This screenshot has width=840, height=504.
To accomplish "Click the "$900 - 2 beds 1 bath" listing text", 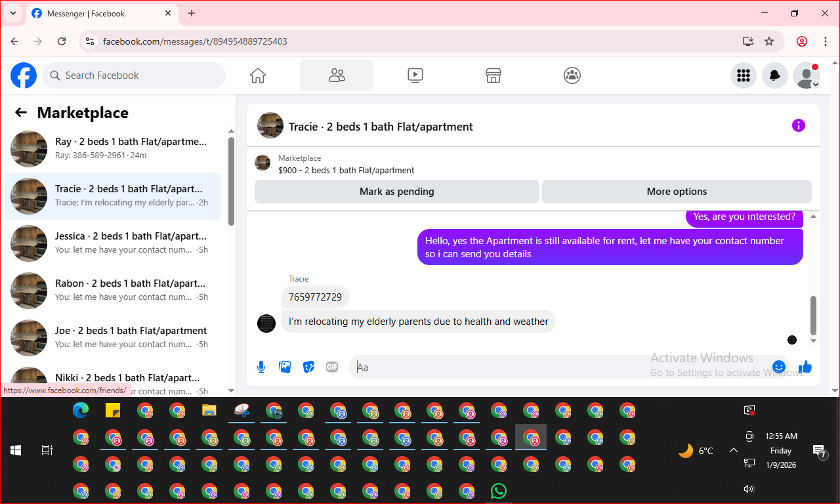I will [x=346, y=170].
